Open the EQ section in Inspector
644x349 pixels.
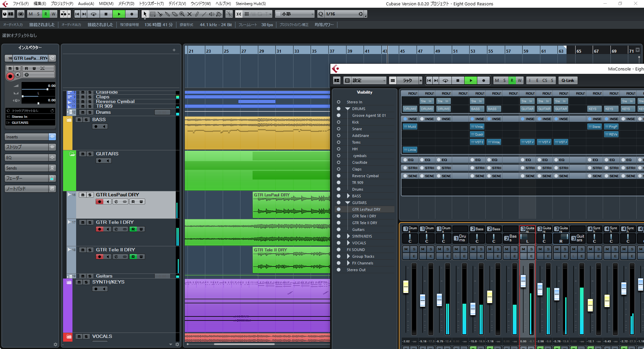pyautogui.click(x=26, y=158)
